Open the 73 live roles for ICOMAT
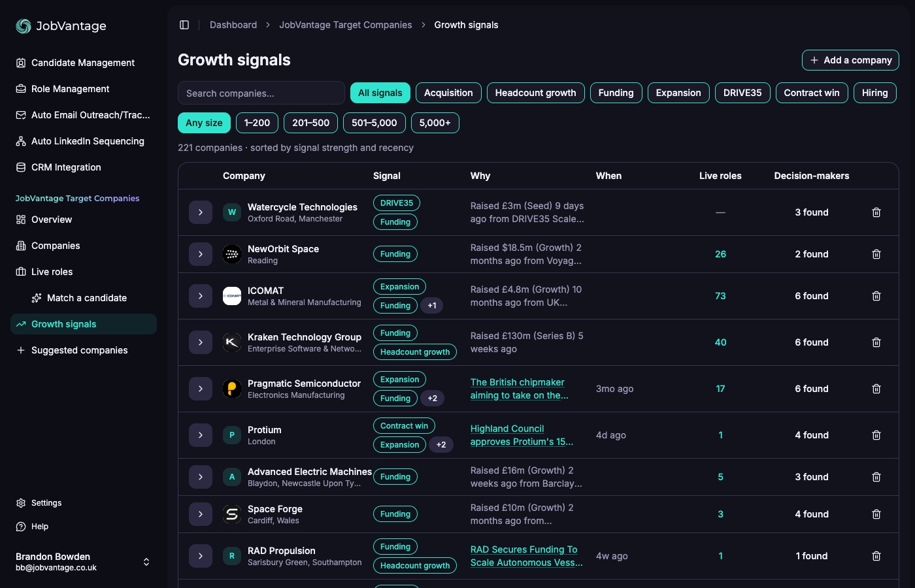Viewport: 915px width, 588px height. (720, 296)
